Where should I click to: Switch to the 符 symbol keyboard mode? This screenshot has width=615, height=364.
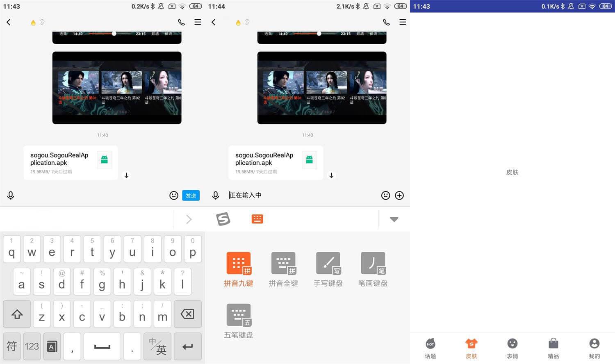tap(11, 346)
